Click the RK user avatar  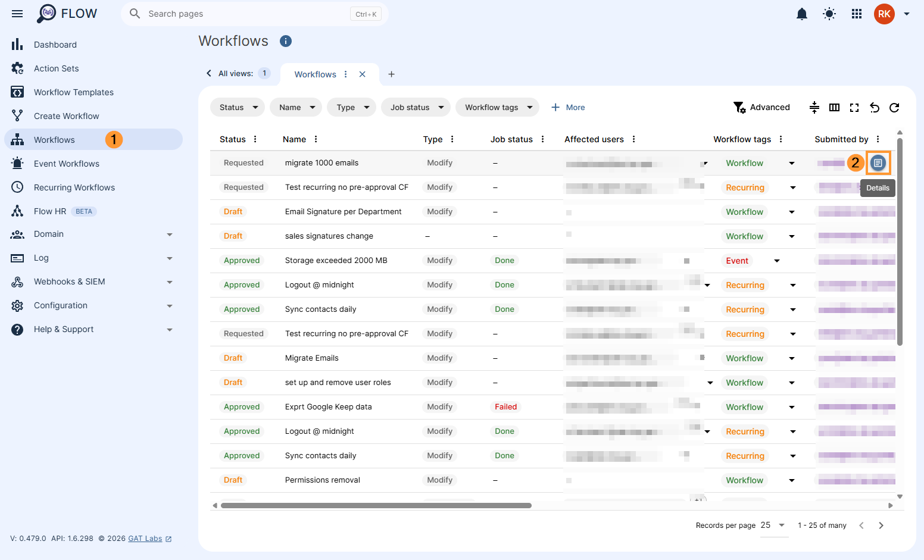pyautogui.click(x=884, y=14)
